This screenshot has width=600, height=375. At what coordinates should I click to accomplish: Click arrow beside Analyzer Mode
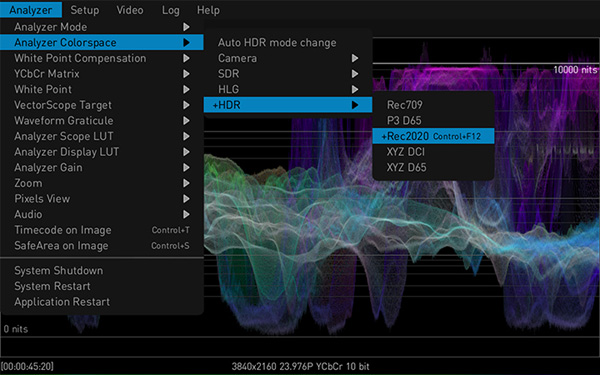tap(186, 27)
